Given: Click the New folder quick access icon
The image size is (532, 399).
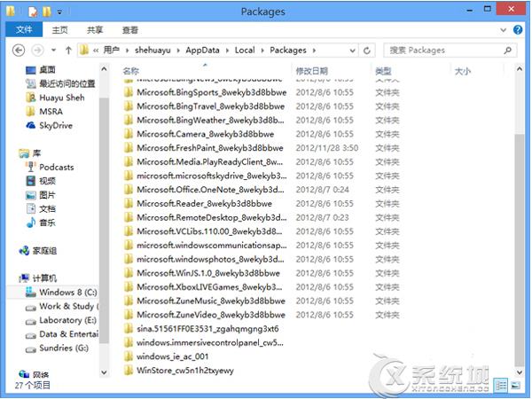Looking at the screenshot, I should 47,12.
